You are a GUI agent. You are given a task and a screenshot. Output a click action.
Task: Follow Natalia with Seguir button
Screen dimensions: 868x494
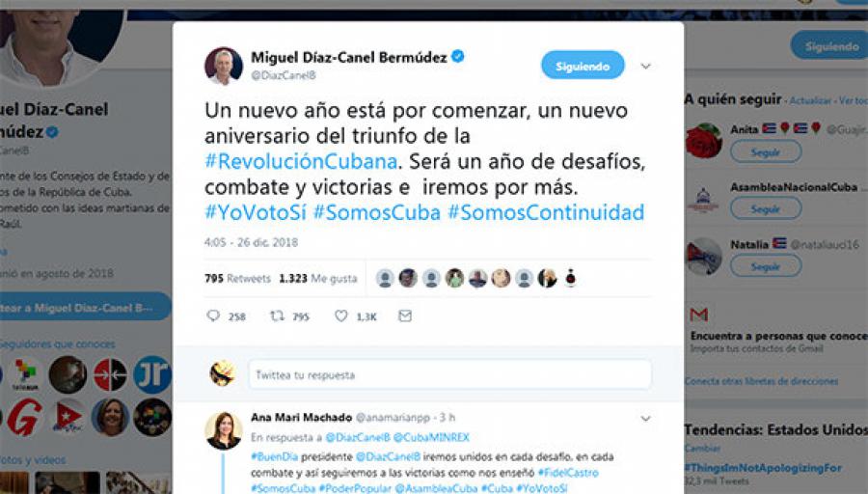pos(766,266)
